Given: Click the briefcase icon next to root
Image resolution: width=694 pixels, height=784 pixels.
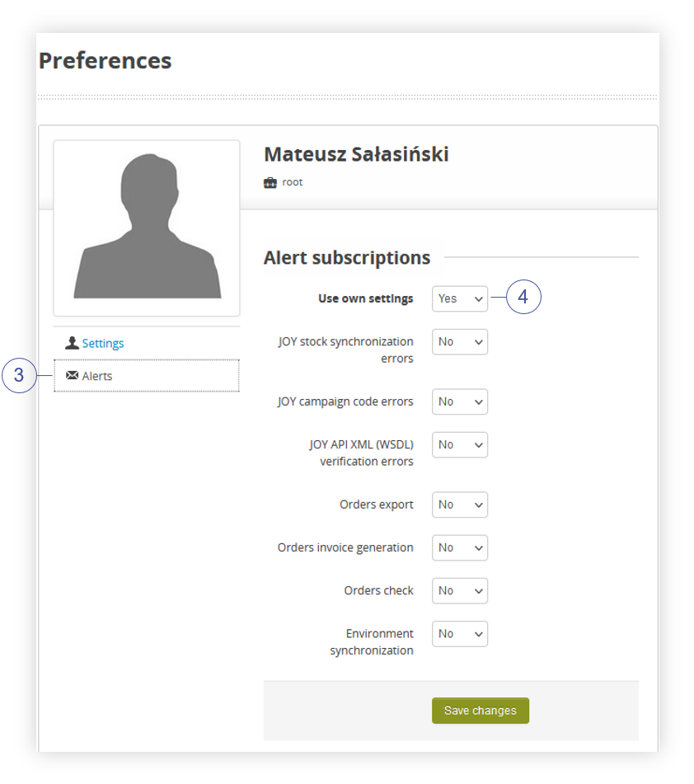Looking at the screenshot, I should coord(270,182).
